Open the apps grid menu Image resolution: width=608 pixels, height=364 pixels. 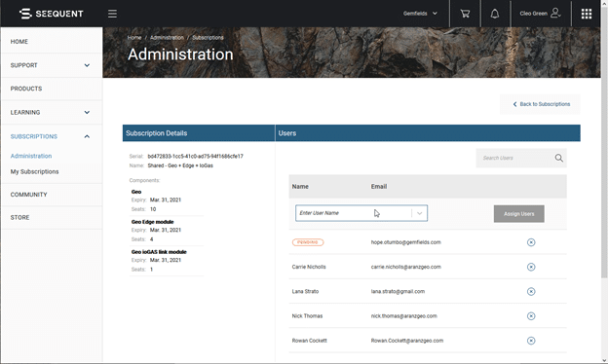click(587, 14)
